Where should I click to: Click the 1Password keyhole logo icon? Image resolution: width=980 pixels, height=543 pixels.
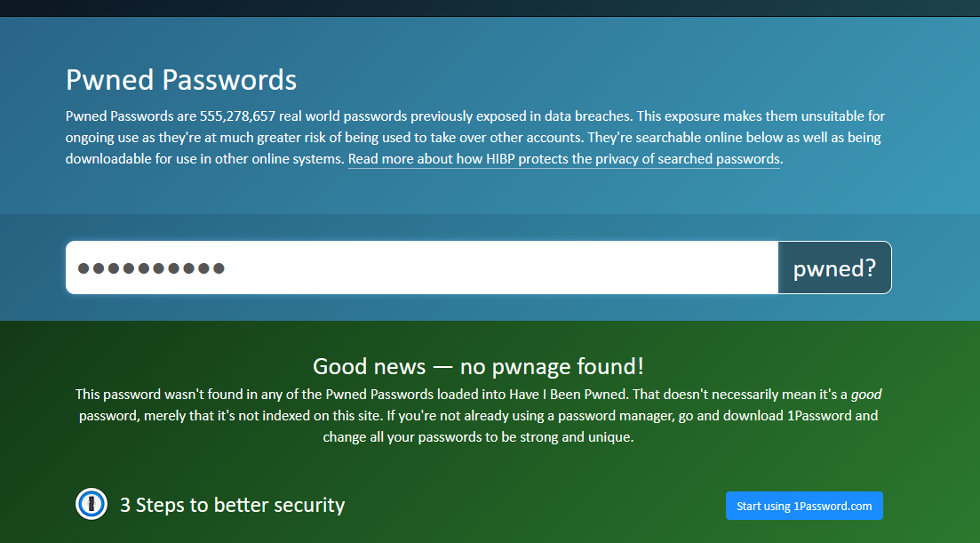click(92, 504)
